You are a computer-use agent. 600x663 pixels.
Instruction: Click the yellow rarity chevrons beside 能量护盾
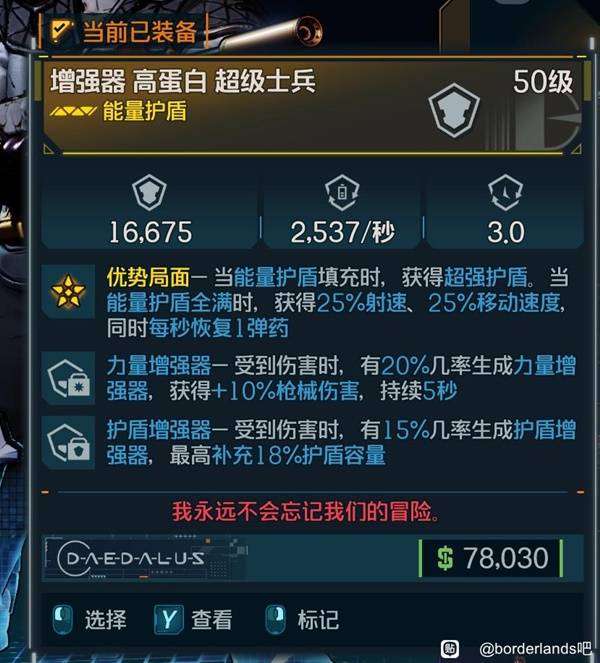pyautogui.click(x=72, y=112)
